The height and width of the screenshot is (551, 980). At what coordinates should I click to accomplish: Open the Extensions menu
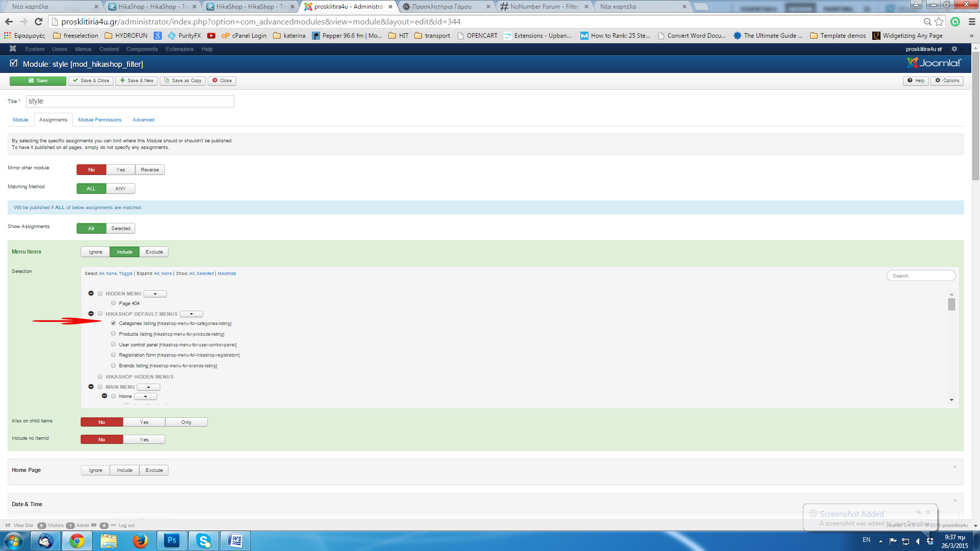pyautogui.click(x=179, y=49)
